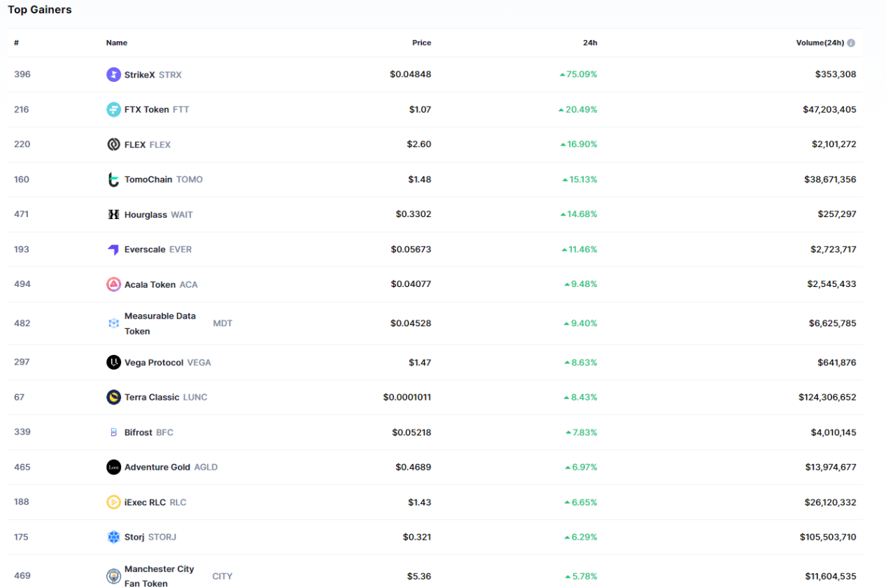The image size is (886, 588).
Task: Open the Bifrost BFC coin page
Action: point(139,433)
